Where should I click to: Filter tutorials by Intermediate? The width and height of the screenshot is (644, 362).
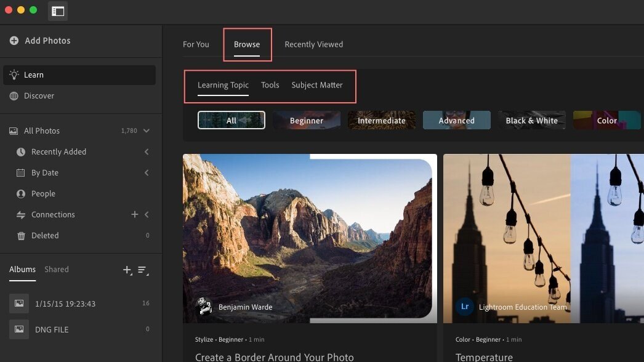[382, 121]
